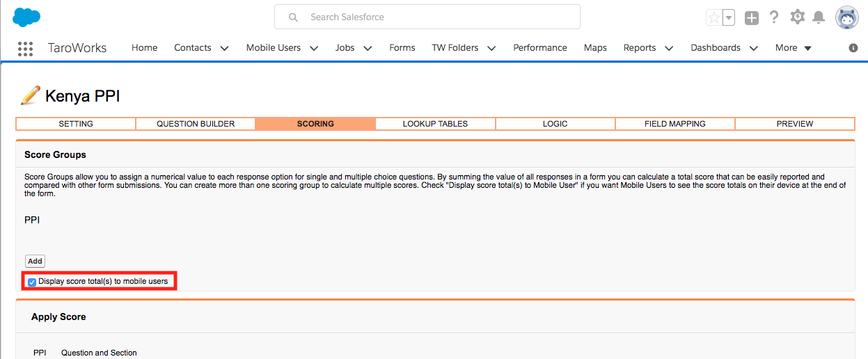
Task: Switch to the Lookup Tables tab
Action: [435, 124]
